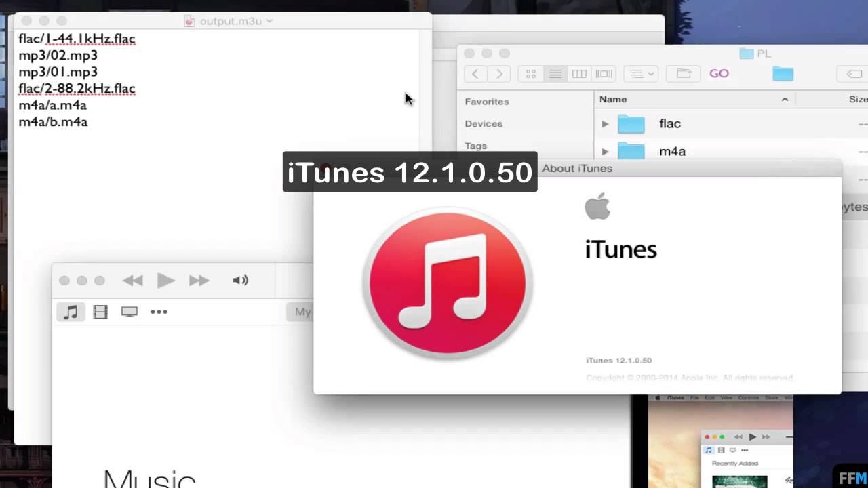This screenshot has height=488, width=868.
Task: Click the line m4a/a.m4a in TextEdit
Action: (52, 105)
